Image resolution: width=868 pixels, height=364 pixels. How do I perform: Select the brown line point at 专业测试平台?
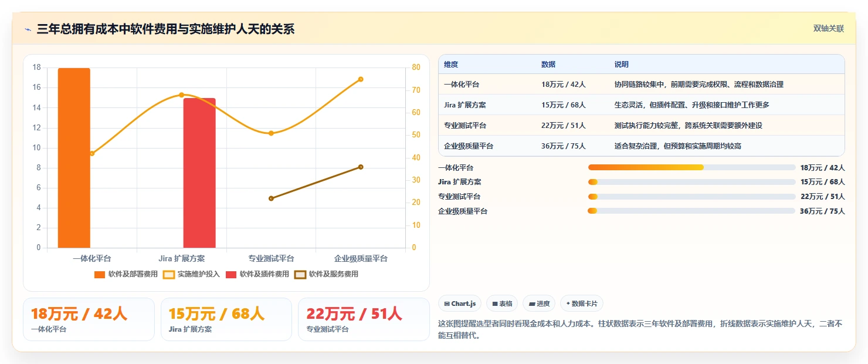point(271,198)
